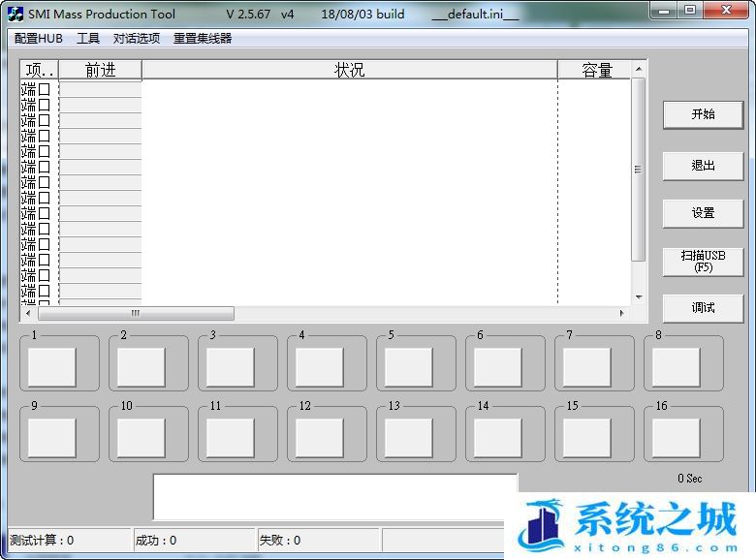
Task: Click the 前进 column header
Action: coord(100,70)
